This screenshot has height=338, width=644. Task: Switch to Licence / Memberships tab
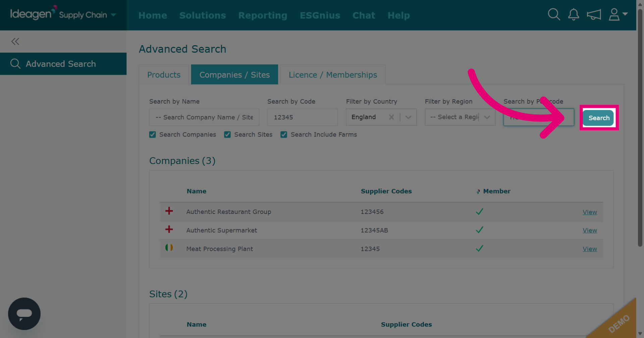coord(333,74)
